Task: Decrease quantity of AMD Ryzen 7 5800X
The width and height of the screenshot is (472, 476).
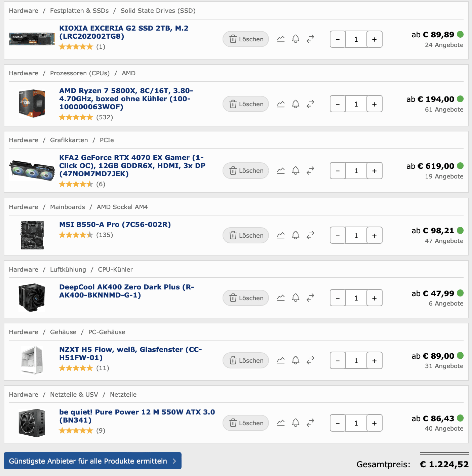Action: click(338, 104)
